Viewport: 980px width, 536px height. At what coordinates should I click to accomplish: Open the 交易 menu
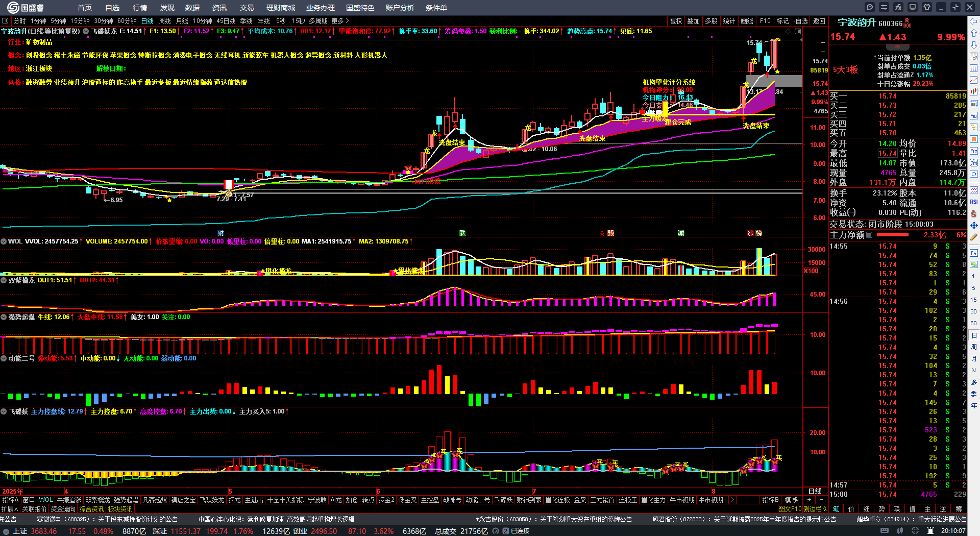point(247,8)
